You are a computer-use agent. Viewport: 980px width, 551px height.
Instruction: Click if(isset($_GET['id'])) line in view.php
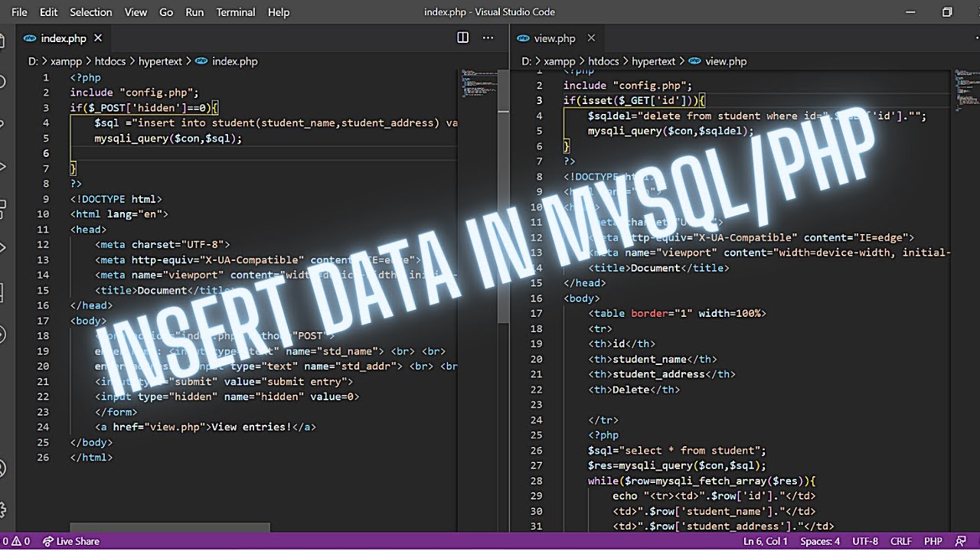(x=634, y=100)
